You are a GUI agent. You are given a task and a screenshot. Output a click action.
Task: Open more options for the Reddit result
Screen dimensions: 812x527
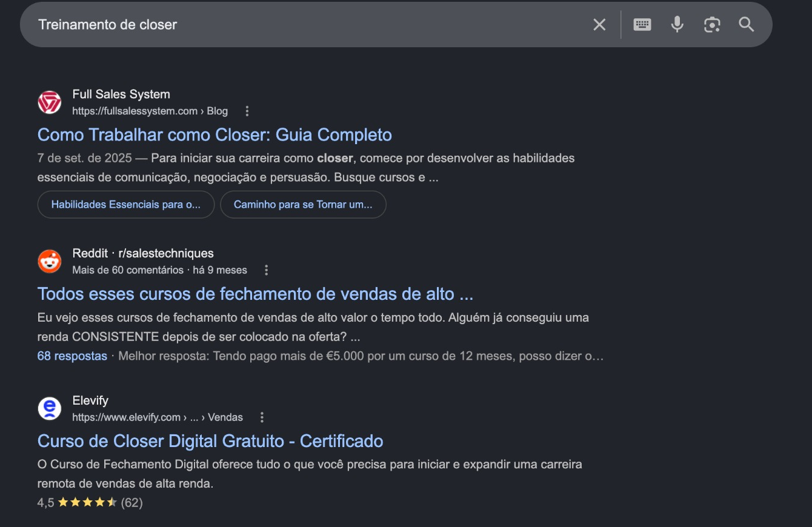(x=266, y=270)
